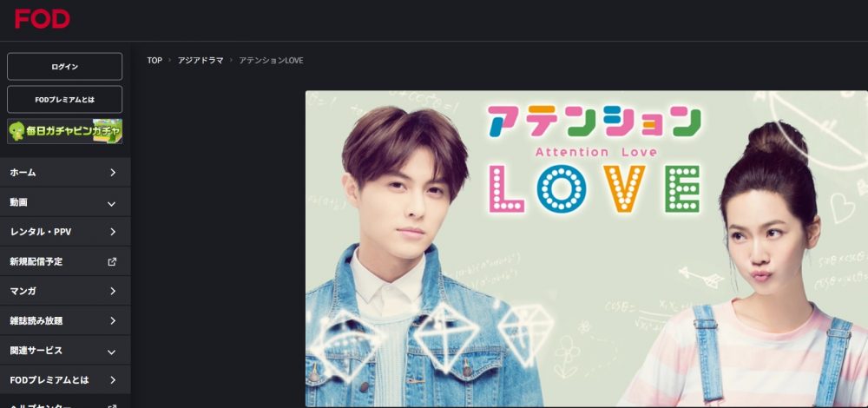The width and height of the screenshot is (868, 408).
Task: Open external icon beside ヘルプセンター
Action: (112, 405)
